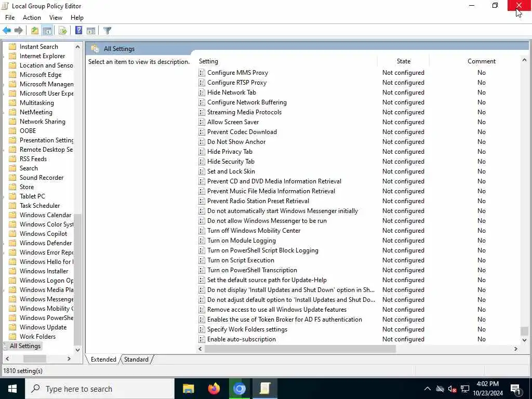Click the network tray icon
Image resolution: width=532 pixels, height=399 pixels.
pos(465,389)
